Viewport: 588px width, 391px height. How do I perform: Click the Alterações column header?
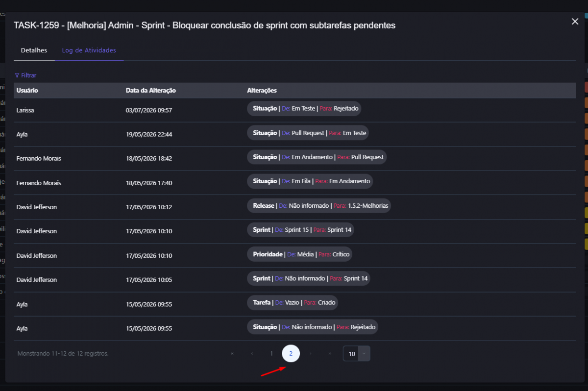(262, 91)
